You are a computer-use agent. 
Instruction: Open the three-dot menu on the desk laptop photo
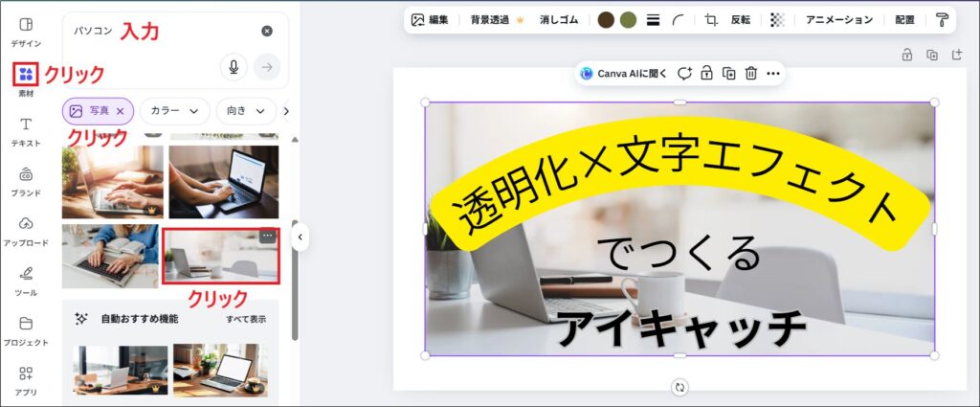(268, 236)
